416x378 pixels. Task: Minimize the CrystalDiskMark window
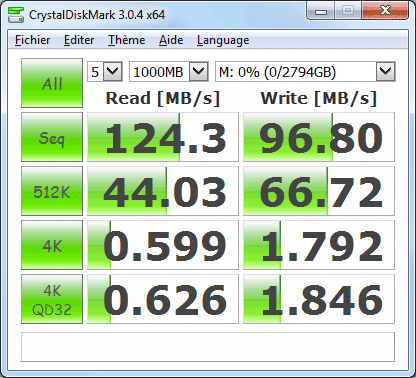321,11
